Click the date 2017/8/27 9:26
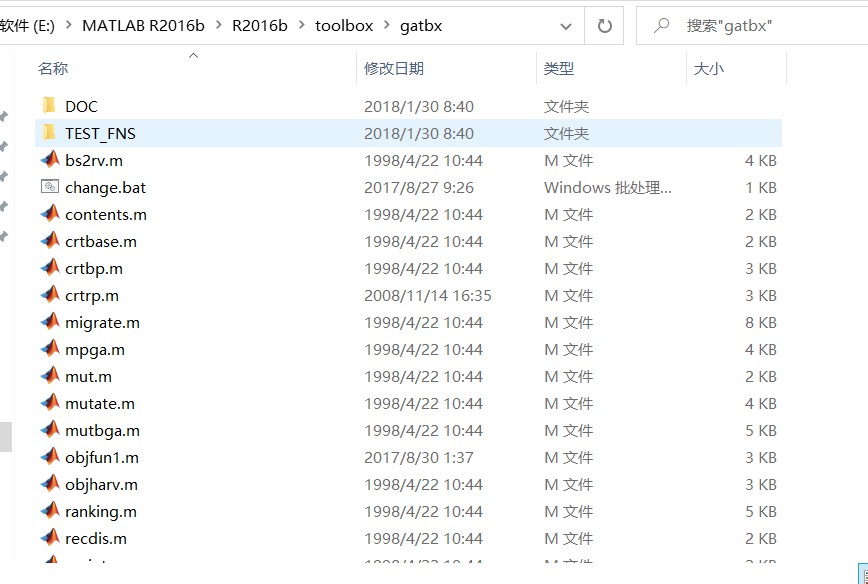868x584 pixels. (x=418, y=188)
